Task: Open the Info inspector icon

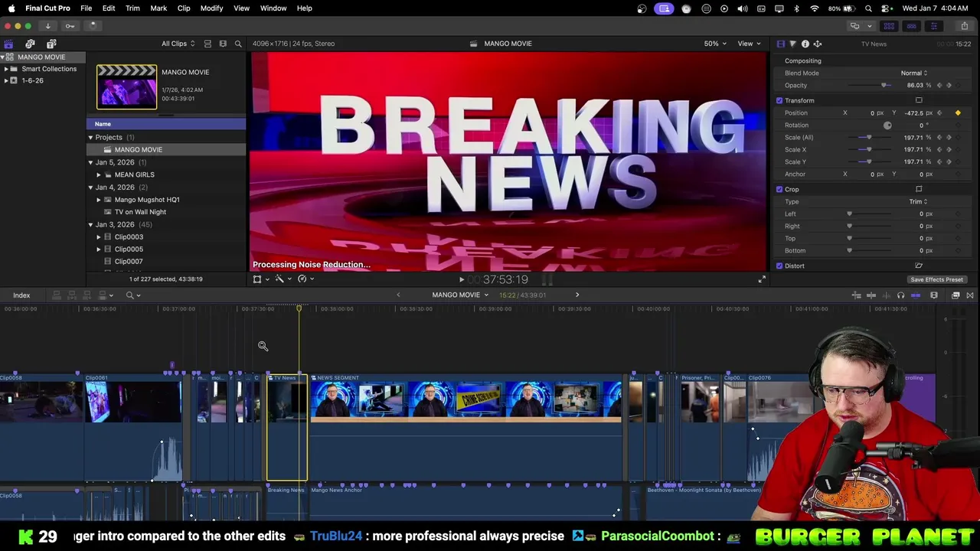Action: [805, 44]
